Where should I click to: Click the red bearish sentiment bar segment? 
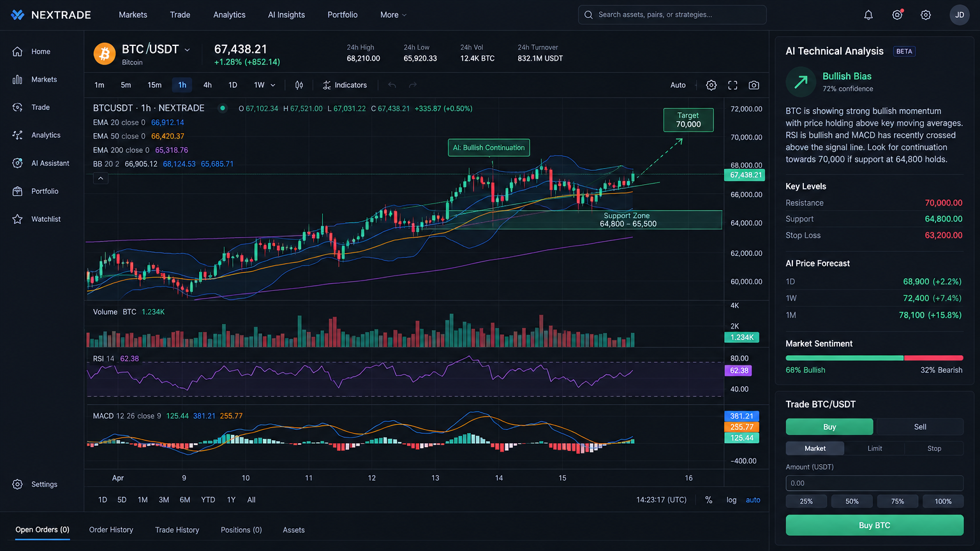933,358
